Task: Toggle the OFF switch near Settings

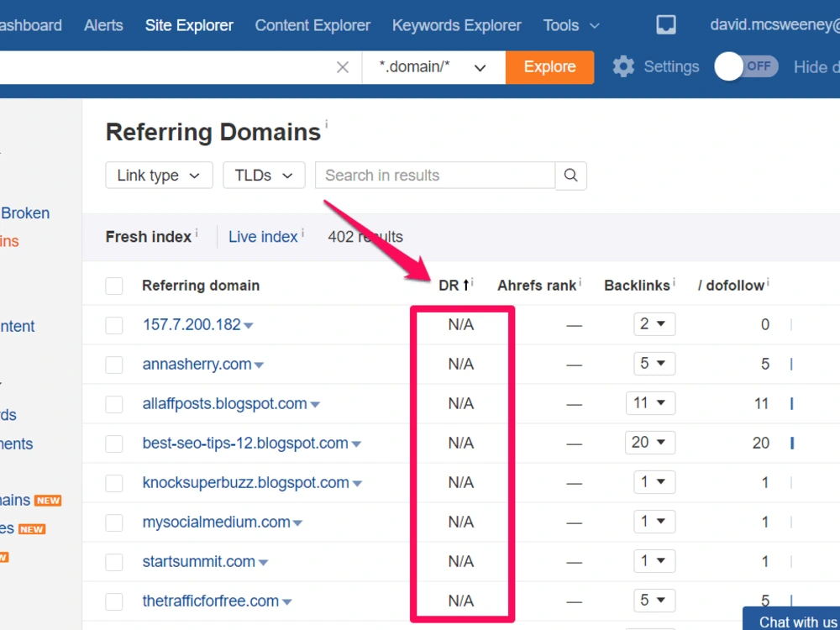Action: [x=746, y=67]
